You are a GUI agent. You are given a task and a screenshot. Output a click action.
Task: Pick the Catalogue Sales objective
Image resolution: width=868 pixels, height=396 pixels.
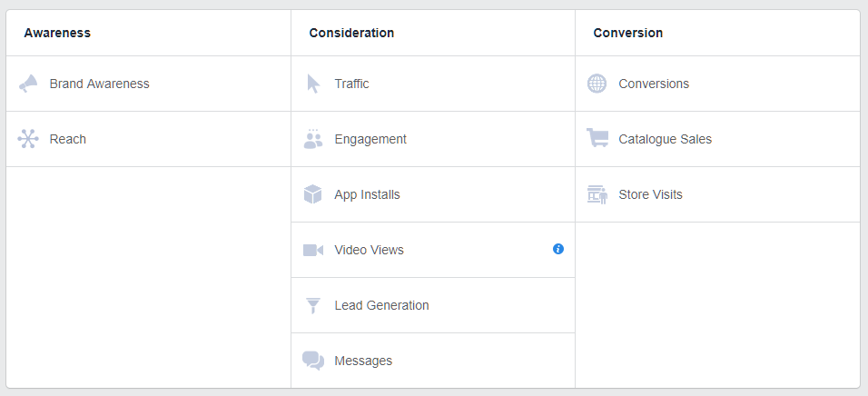665,139
